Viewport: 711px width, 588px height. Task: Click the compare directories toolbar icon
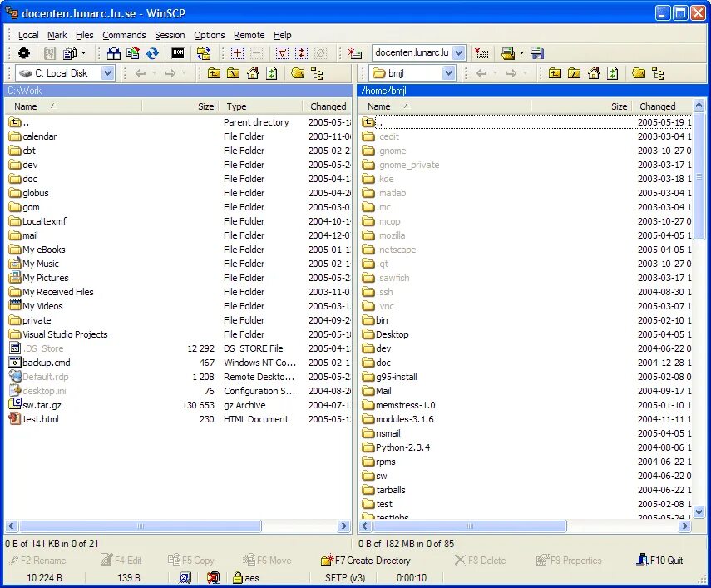[113, 53]
